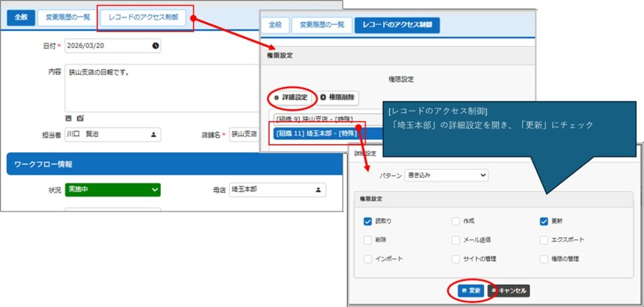Toggle the 更新 permission checkbox
The height and width of the screenshot is (307, 644).
pyautogui.click(x=544, y=221)
